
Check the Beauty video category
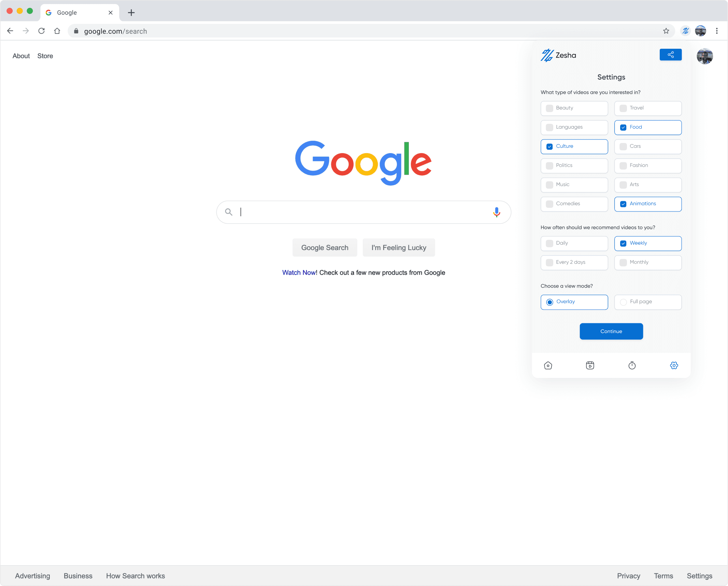point(574,108)
